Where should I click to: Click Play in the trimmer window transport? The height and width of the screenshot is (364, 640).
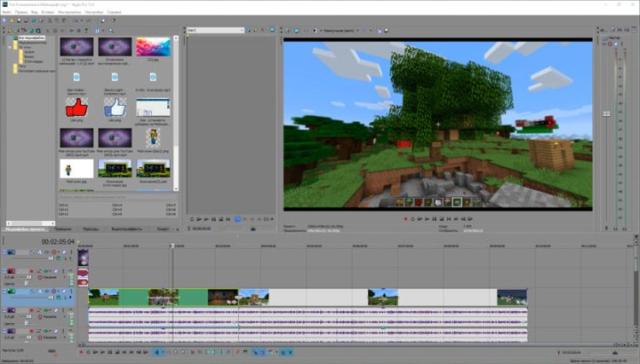[207, 219]
